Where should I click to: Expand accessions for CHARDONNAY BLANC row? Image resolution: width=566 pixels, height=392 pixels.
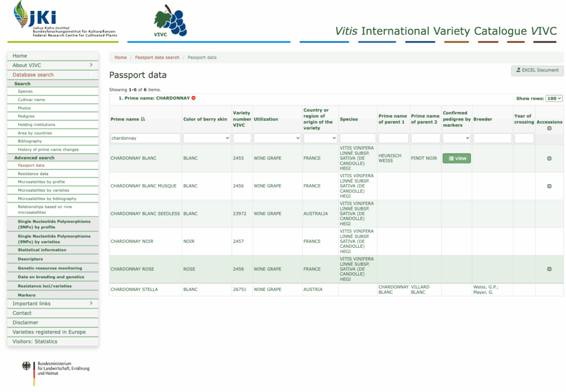549,158
